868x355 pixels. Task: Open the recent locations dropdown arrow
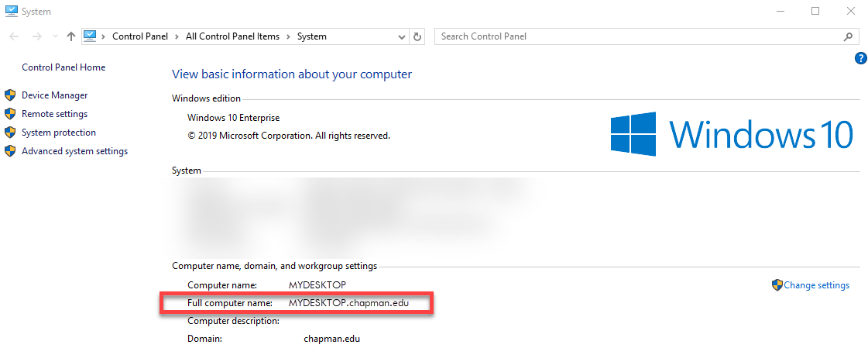55,36
